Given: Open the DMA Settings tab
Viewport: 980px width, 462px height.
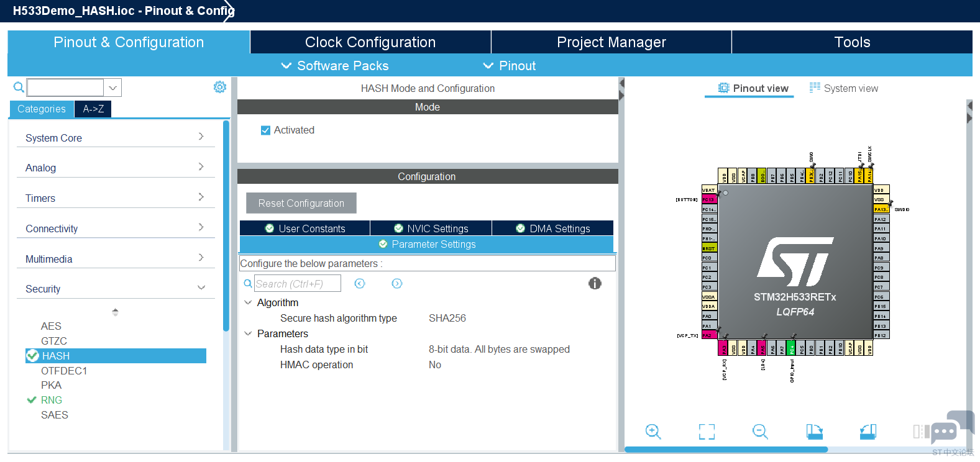Looking at the screenshot, I should tap(552, 229).
